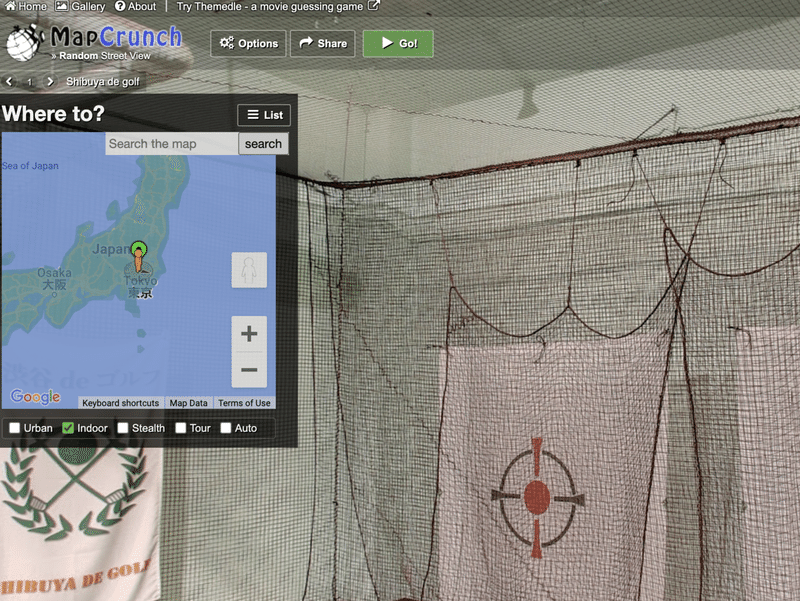Click the green Go! button
Screen dimensions: 800x601
coord(398,43)
